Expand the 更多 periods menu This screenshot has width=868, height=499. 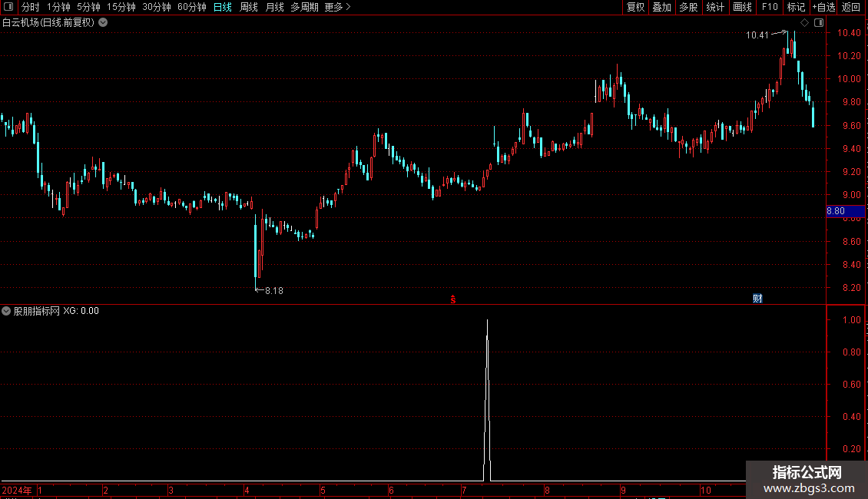[x=338, y=7]
